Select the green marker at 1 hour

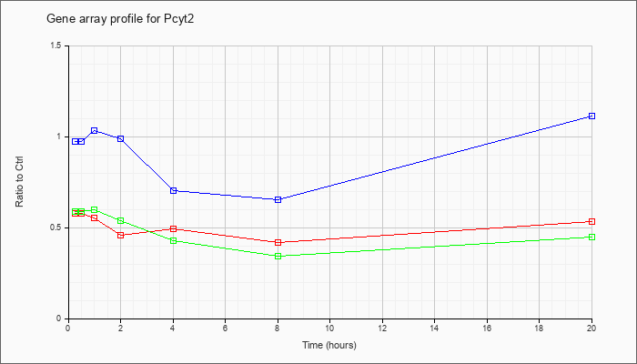click(94, 210)
